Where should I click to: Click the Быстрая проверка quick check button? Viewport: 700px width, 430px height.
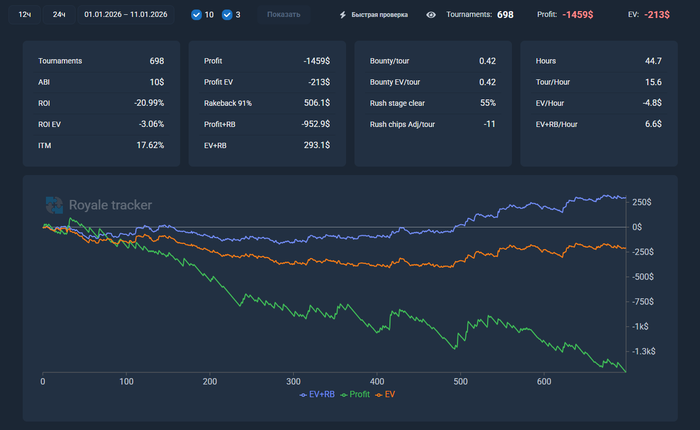pos(376,15)
